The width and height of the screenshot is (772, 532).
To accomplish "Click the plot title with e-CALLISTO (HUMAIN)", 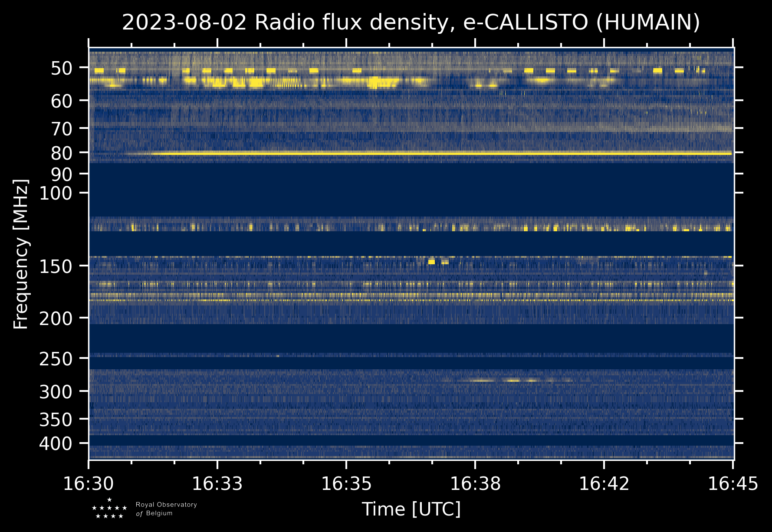I will [x=411, y=23].
